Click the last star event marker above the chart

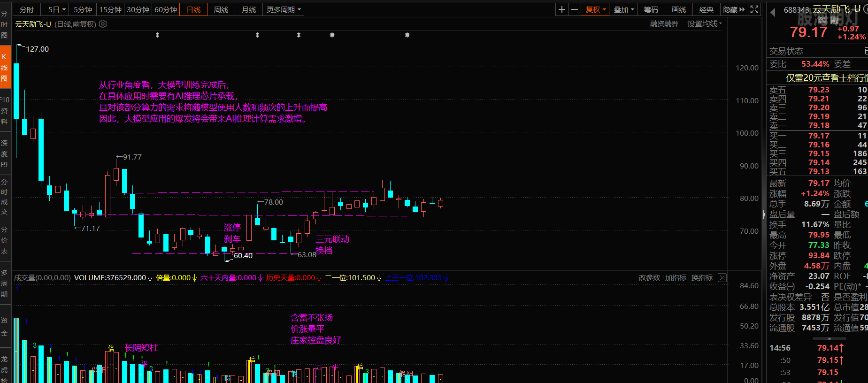[407, 35]
